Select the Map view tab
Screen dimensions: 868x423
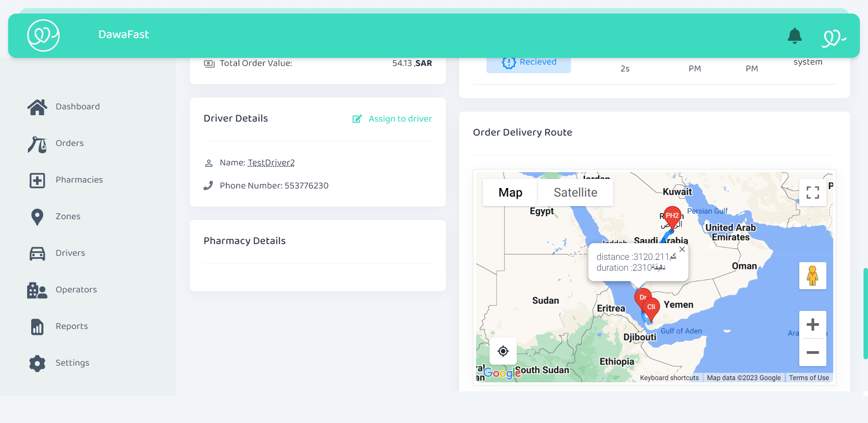click(x=510, y=193)
